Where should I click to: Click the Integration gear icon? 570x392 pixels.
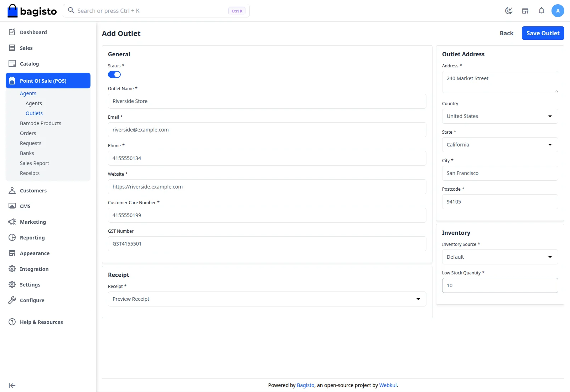coord(12,269)
